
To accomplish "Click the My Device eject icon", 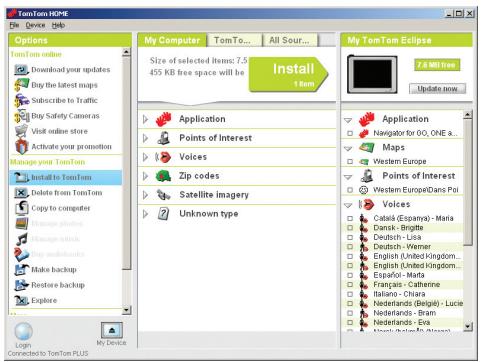I will (x=112, y=330).
